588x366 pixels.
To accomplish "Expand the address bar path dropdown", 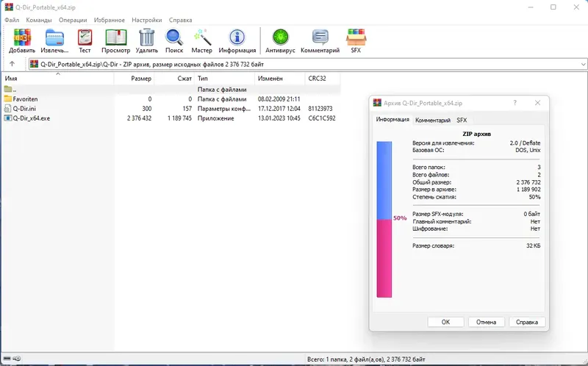I will pyautogui.click(x=583, y=64).
